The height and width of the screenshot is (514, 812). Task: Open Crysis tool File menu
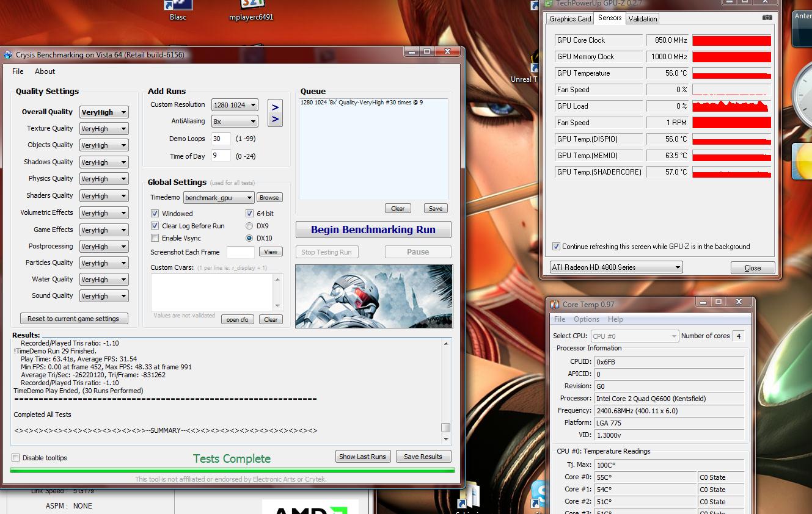click(18, 71)
